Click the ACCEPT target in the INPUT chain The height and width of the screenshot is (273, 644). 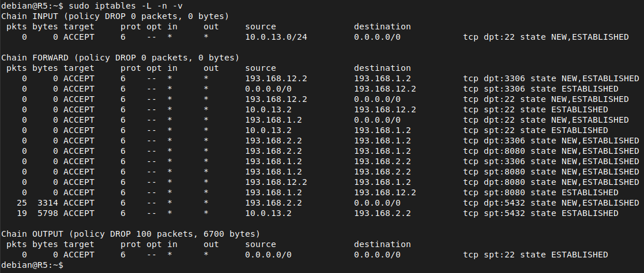[x=79, y=37]
